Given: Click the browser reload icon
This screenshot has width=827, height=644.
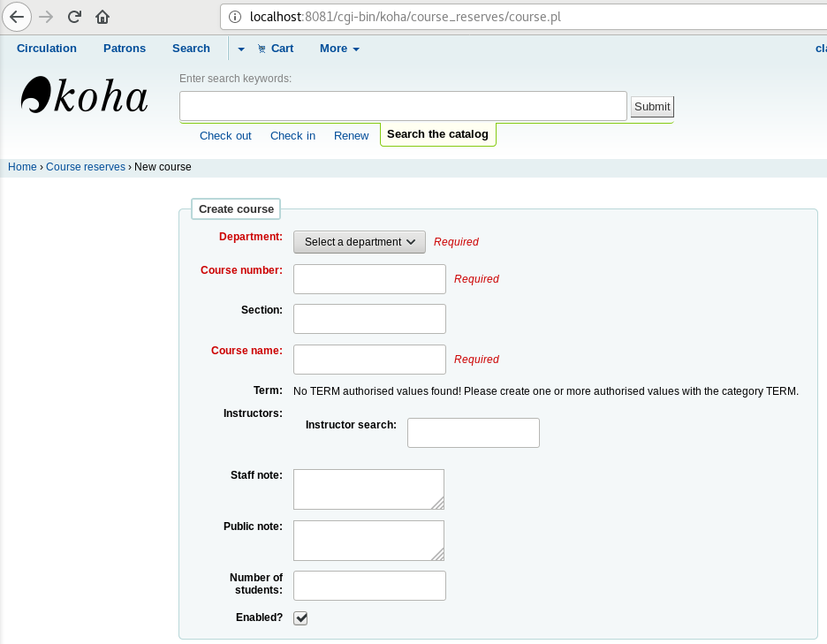Looking at the screenshot, I should pyautogui.click(x=74, y=17).
